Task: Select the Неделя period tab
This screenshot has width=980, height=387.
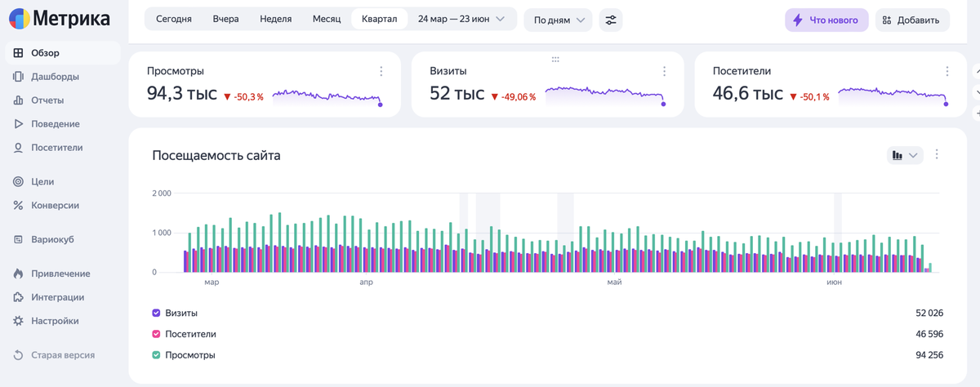Action: 275,19
